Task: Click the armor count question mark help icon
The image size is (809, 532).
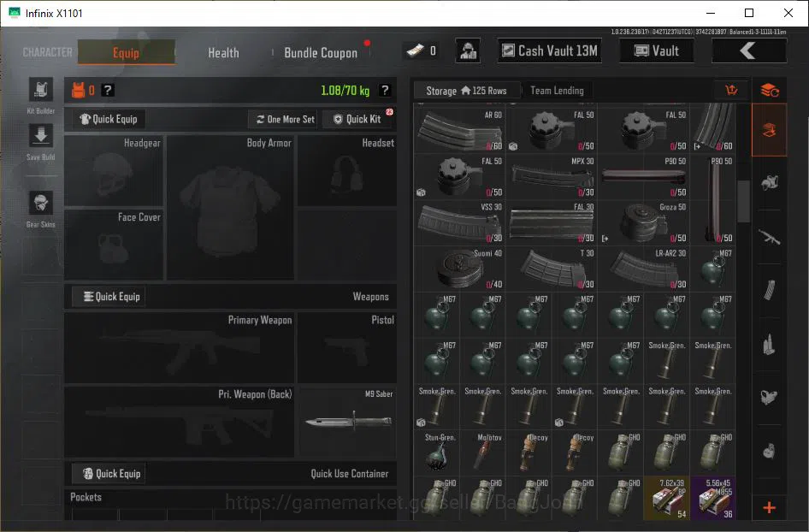Action: [107, 91]
